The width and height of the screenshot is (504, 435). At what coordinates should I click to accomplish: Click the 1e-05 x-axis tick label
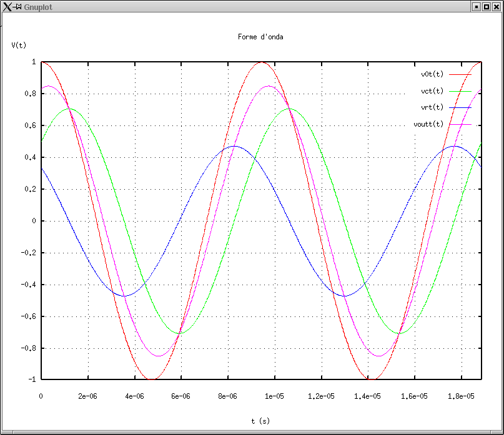[274, 396]
